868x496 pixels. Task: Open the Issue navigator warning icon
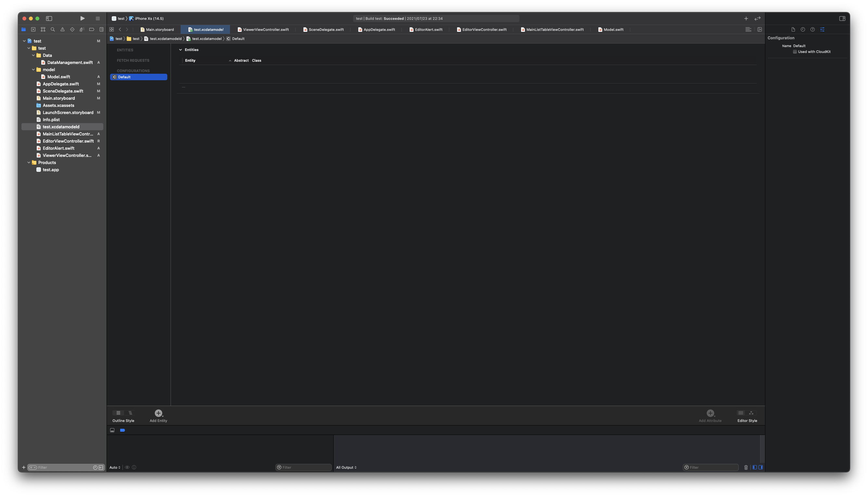click(62, 30)
